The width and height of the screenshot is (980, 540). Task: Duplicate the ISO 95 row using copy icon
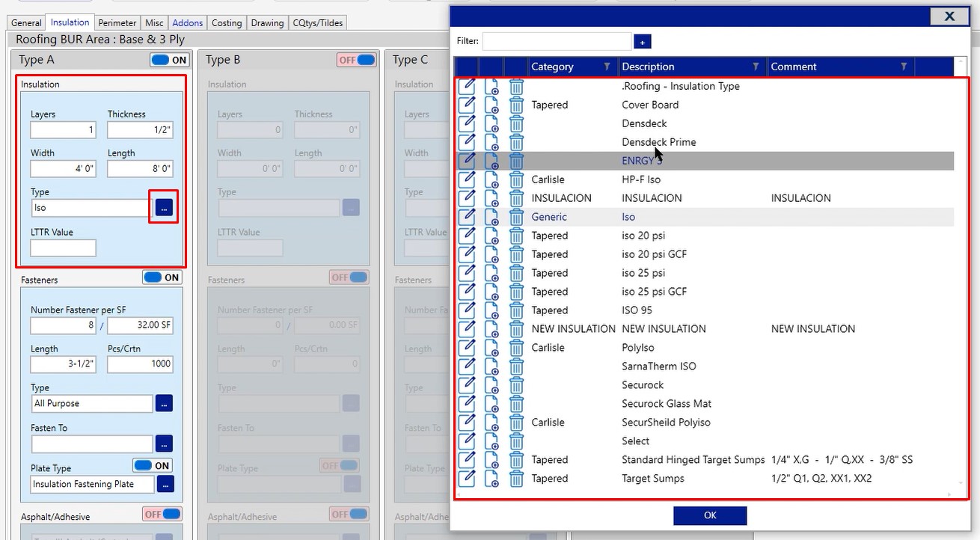tap(491, 310)
